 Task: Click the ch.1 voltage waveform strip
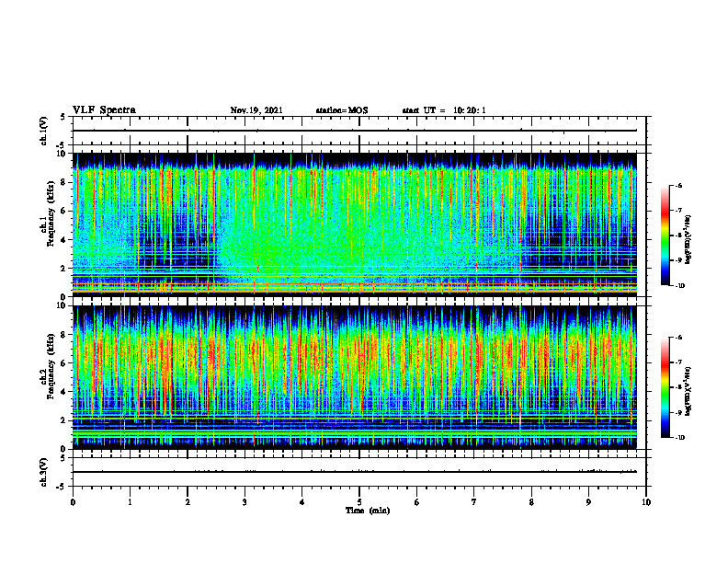pos(359,131)
